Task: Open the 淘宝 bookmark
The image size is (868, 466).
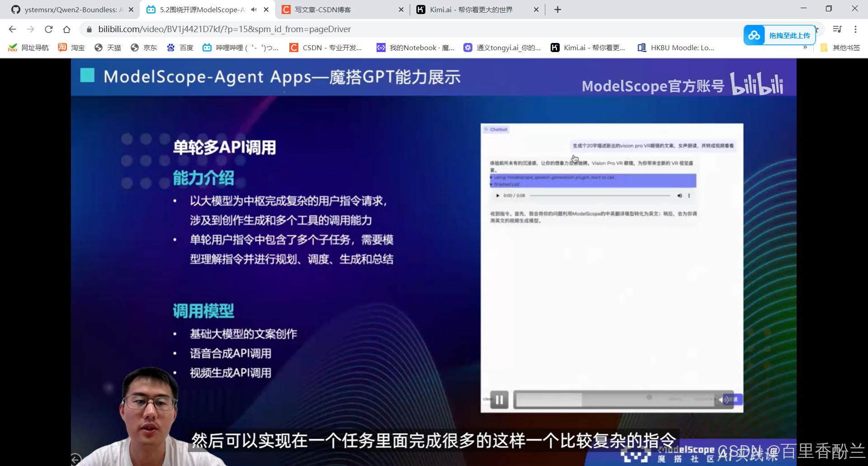Action: [x=71, y=48]
